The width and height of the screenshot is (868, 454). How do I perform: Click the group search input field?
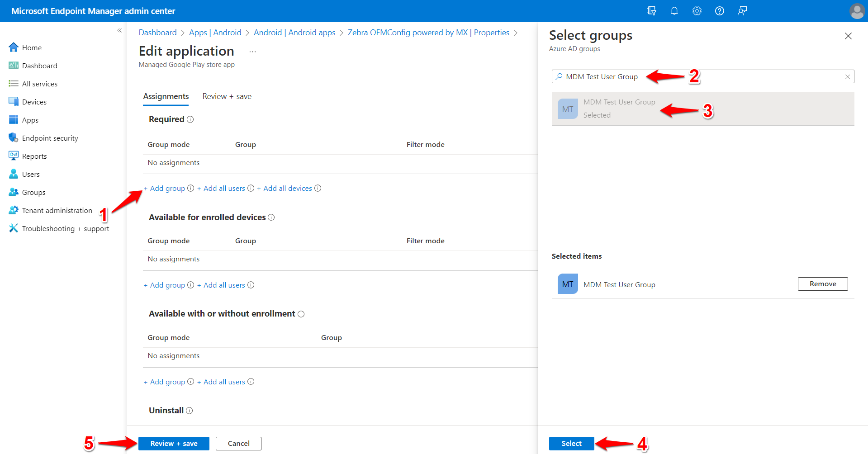tap(703, 76)
